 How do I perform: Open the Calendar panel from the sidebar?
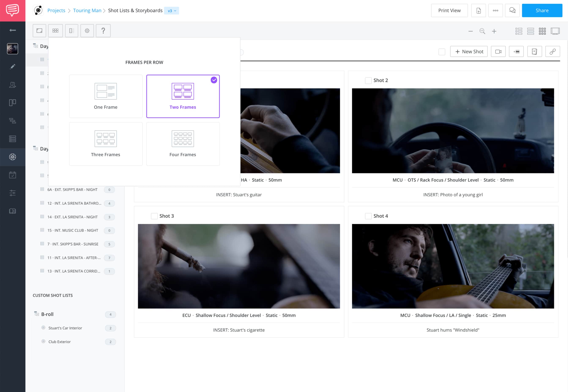click(x=12, y=175)
